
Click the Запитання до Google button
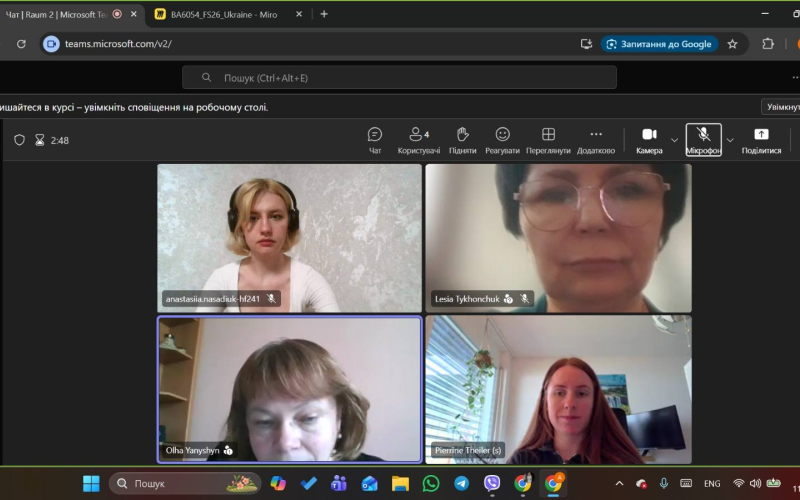[660, 44]
